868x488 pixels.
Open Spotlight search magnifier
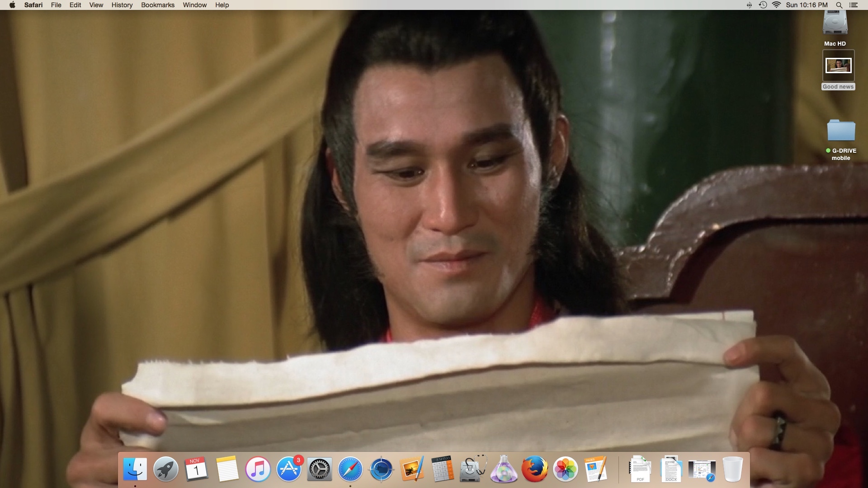pyautogui.click(x=839, y=5)
